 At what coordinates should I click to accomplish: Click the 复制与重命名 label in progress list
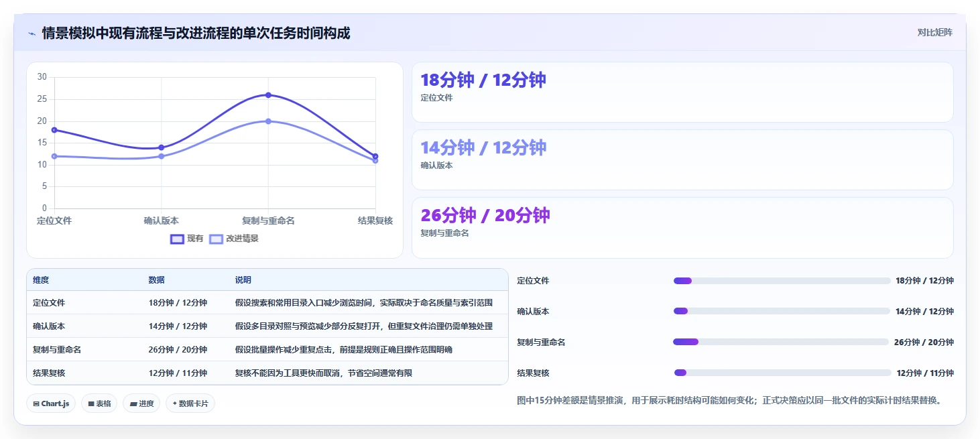[541, 342]
